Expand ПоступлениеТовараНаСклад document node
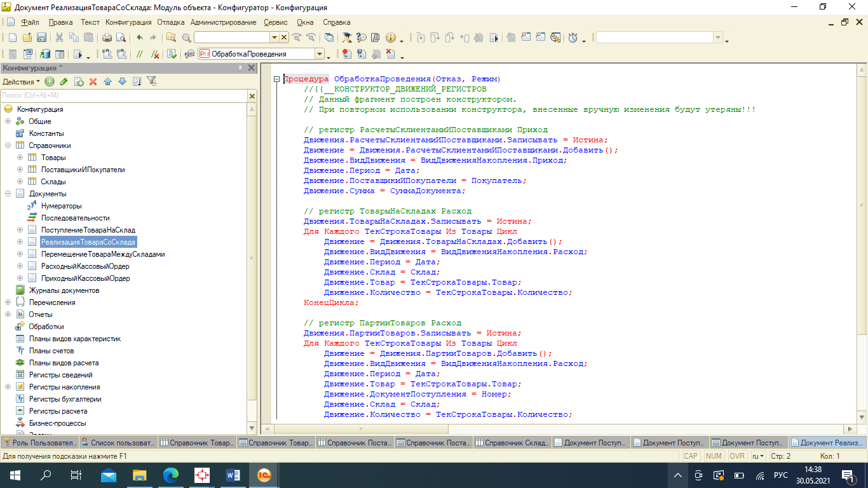Screen dimensions: 868x488 pyautogui.click(x=20, y=230)
